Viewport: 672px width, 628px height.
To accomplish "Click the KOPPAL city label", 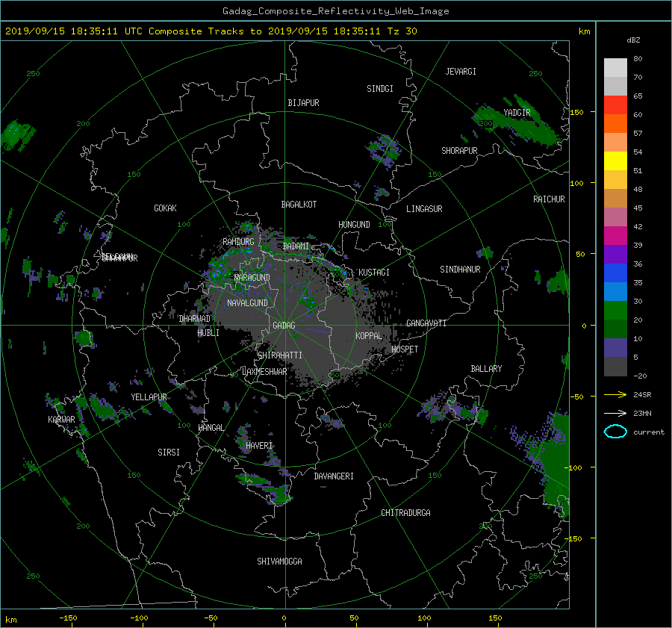I will coord(369,335).
